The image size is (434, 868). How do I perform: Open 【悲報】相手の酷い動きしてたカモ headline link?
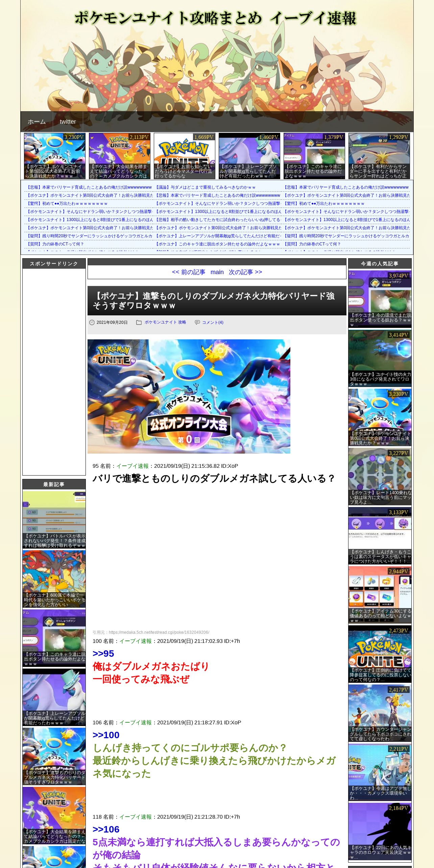(x=218, y=220)
